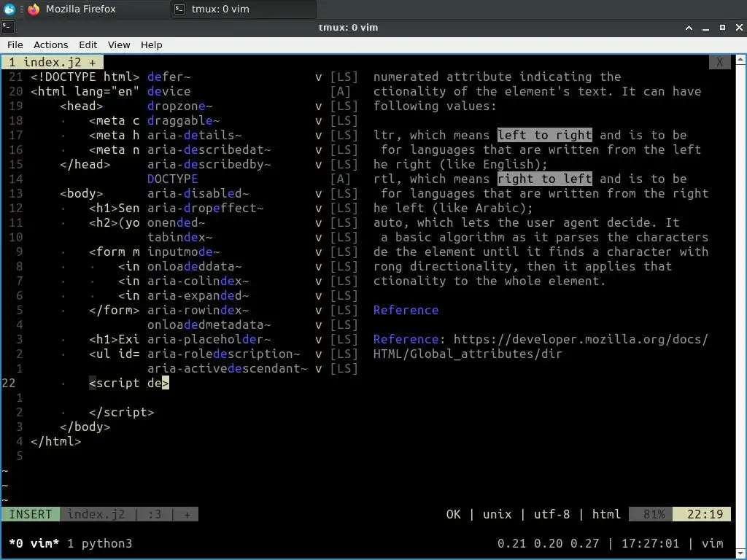This screenshot has width=747, height=560.
Task: Place cursor on '<script de' line
Action: (128, 383)
